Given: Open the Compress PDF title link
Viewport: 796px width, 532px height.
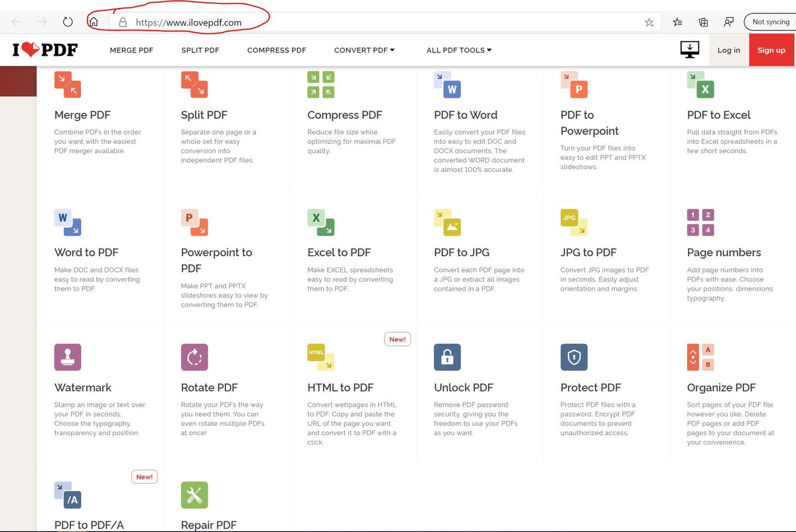Looking at the screenshot, I should (x=345, y=115).
